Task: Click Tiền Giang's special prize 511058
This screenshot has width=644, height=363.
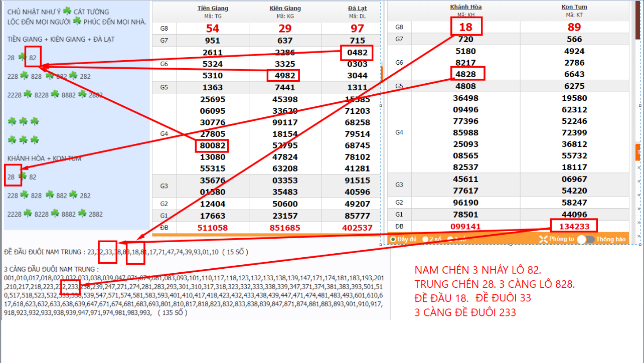Action: pyautogui.click(x=213, y=228)
